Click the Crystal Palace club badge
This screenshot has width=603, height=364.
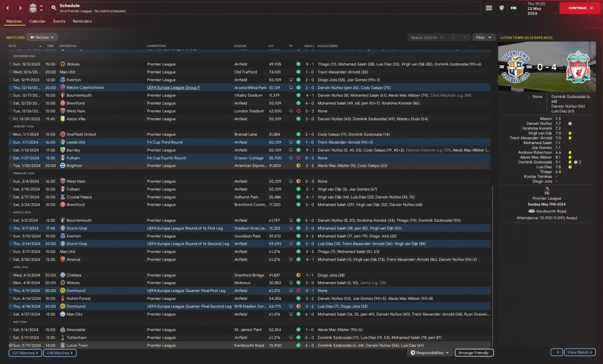pyautogui.click(x=63, y=197)
